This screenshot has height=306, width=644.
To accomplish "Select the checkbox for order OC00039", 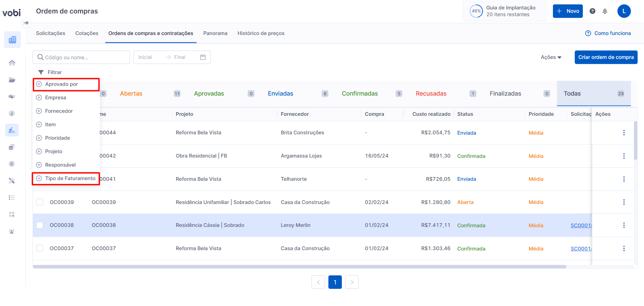I will tap(40, 202).
